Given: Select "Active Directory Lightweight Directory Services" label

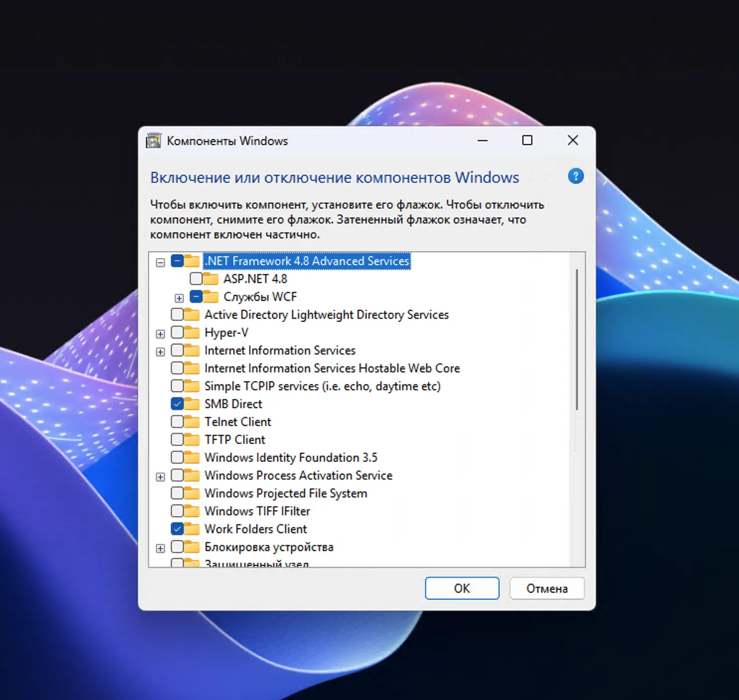Looking at the screenshot, I should [327, 314].
